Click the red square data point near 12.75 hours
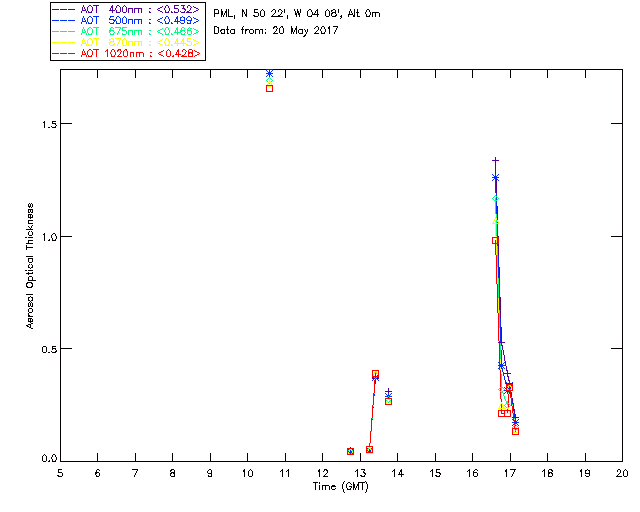 click(x=350, y=451)
